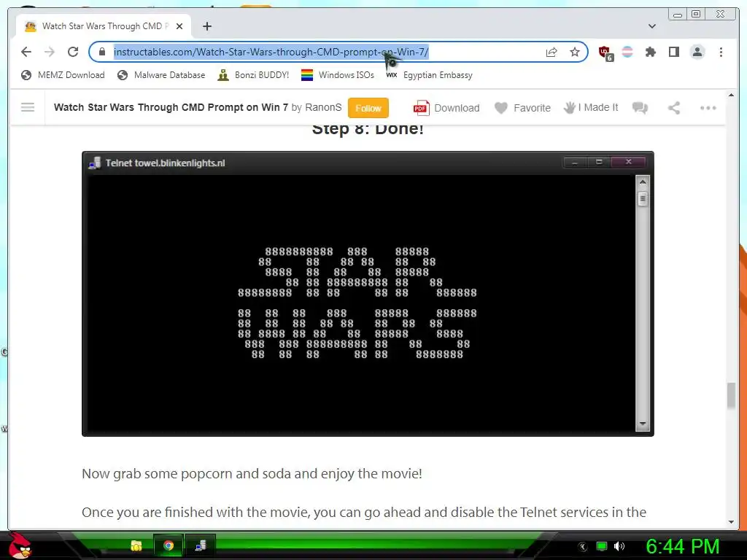Image resolution: width=747 pixels, height=560 pixels.
Task: Open the Instructables hamburger menu
Action: coord(28,107)
